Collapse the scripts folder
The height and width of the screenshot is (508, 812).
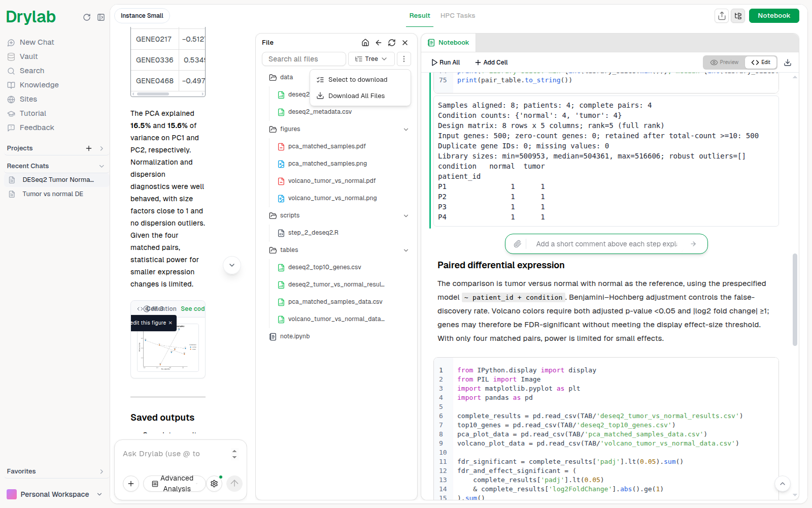pos(406,216)
